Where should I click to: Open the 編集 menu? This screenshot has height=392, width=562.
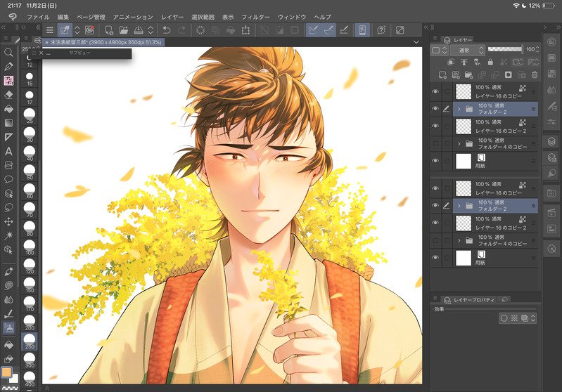click(x=63, y=17)
